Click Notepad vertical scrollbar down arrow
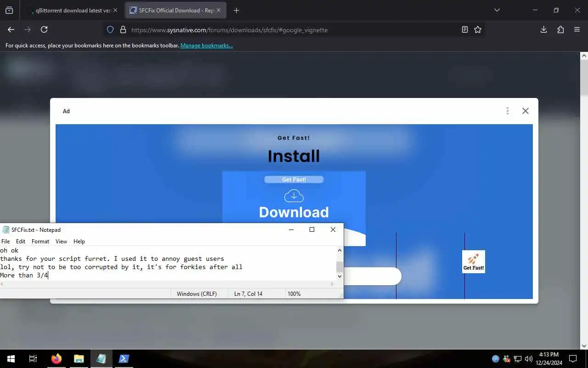The height and width of the screenshot is (368, 588). pos(339,276)
